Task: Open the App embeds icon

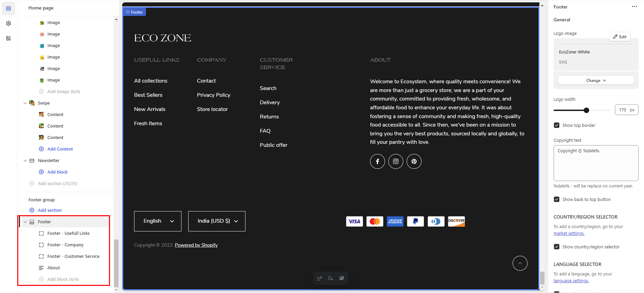Action: pos(8,38)
